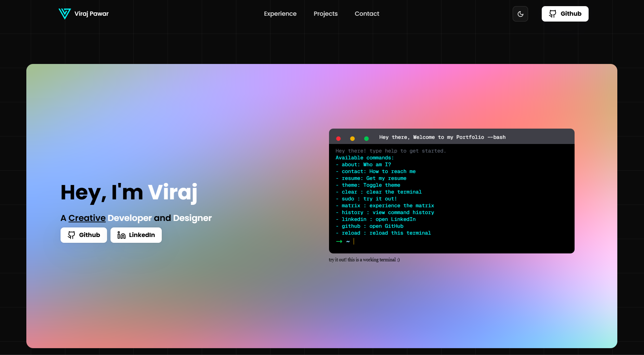Image resolution: width=644 pixels, height=355 pixels.
Task: Click the 'Hey, I'm Viraj' heading
Action: pyautogui.click(x=129, y=192)
